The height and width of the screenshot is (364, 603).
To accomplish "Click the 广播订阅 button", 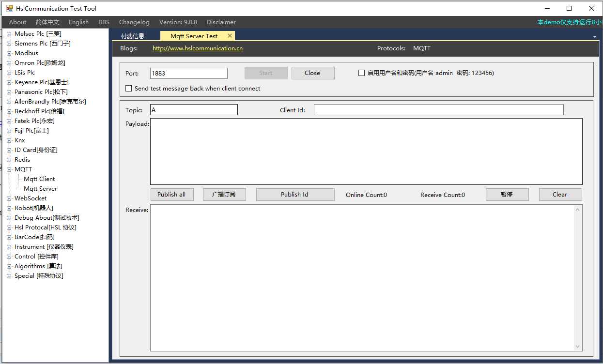I will pos(224,195).
